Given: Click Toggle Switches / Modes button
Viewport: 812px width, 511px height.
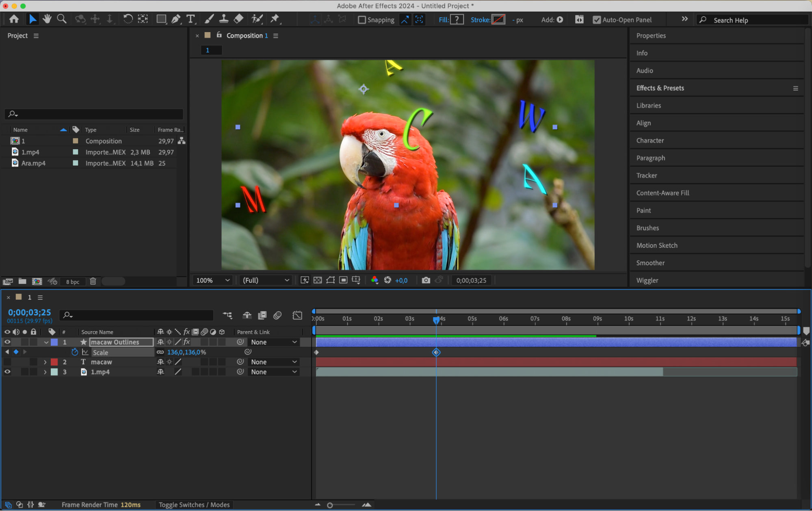Looking at the screenshot, I should point(194,505).
